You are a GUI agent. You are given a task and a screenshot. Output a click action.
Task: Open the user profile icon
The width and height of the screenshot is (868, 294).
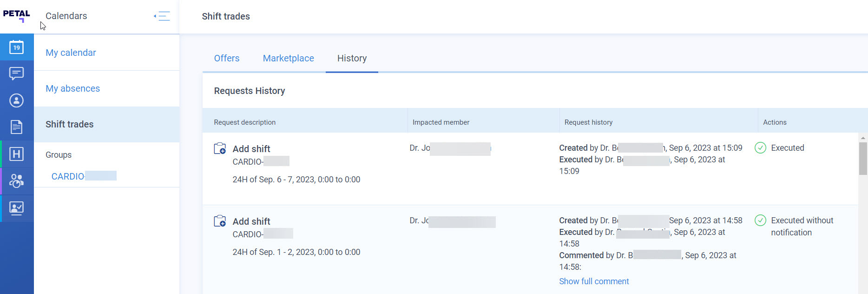(x=17, y=100)
